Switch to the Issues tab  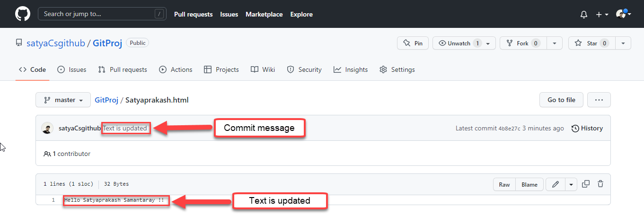click(x=72, y=69)
